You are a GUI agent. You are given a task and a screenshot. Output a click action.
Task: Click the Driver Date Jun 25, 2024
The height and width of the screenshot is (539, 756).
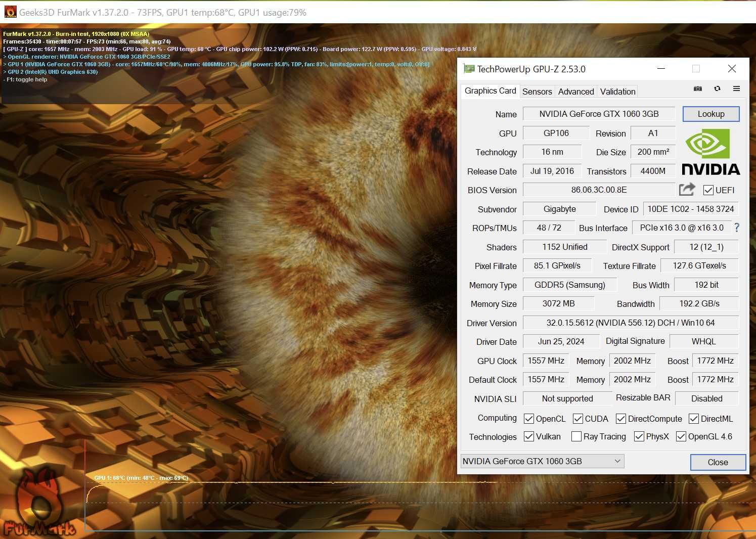[x=561, y=341]
